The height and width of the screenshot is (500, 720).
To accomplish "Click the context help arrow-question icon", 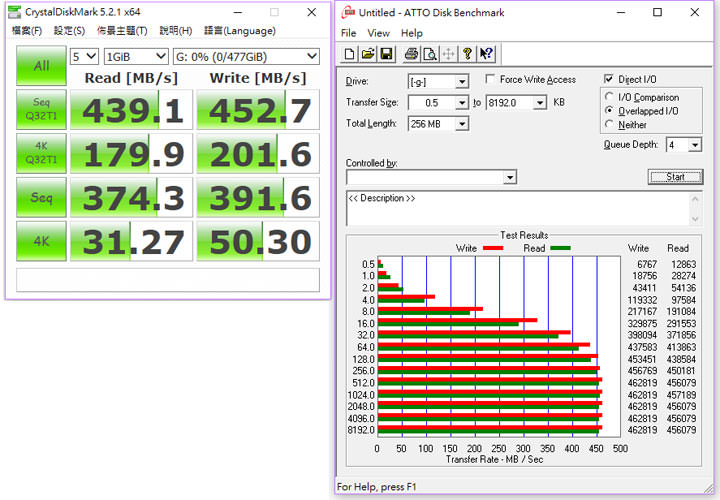I will pos(486,54).
